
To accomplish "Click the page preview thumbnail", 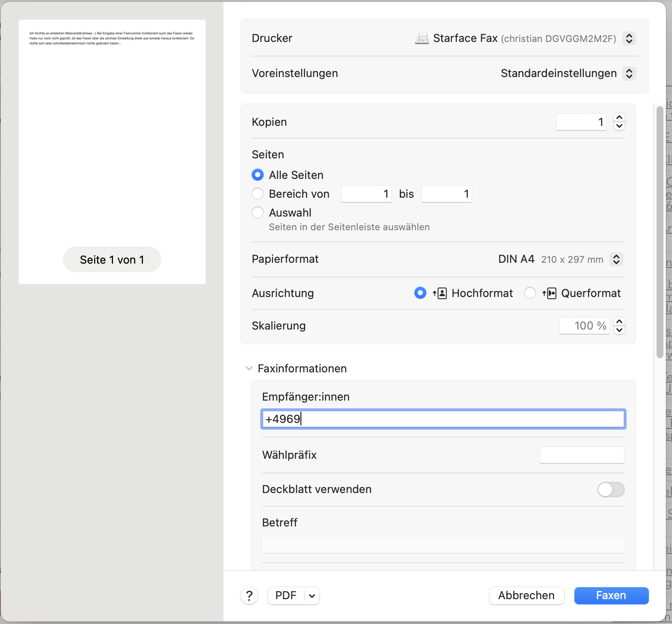I will pyautogui.click(x=112, y=152).
